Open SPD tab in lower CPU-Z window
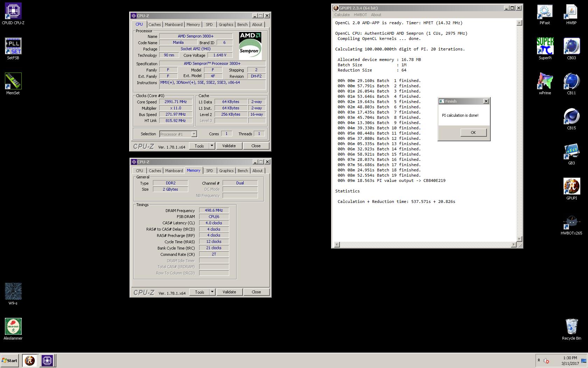The image size is (588, 368). click(x=209, y=171)
